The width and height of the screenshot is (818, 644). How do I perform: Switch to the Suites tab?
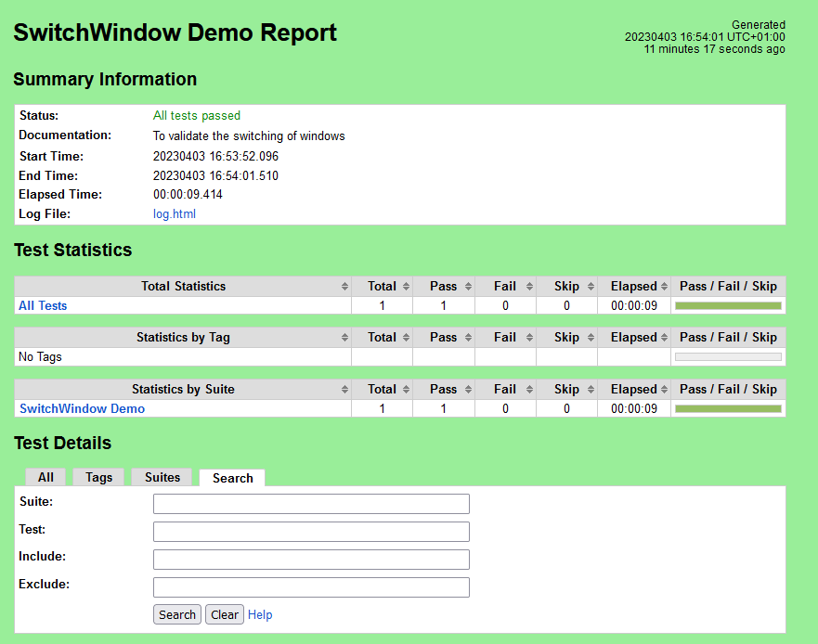point(162,477)
